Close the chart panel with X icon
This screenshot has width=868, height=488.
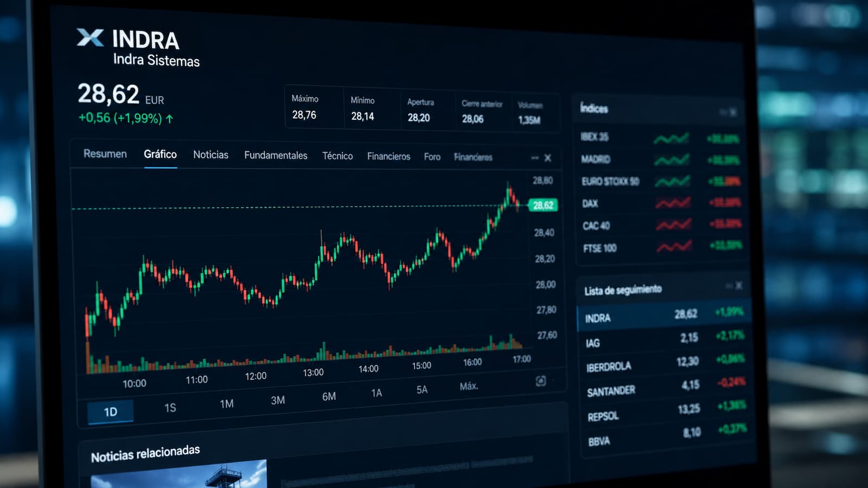click(548, 158)
